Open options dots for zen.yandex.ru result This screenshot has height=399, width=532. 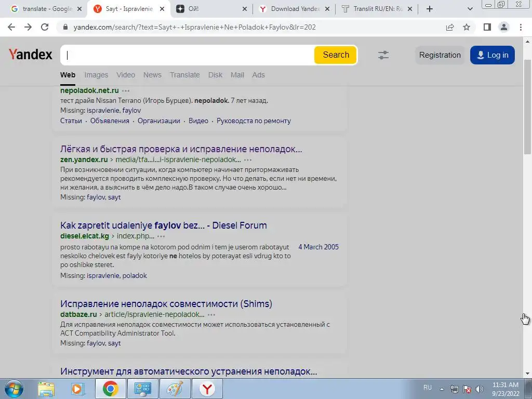248,160
